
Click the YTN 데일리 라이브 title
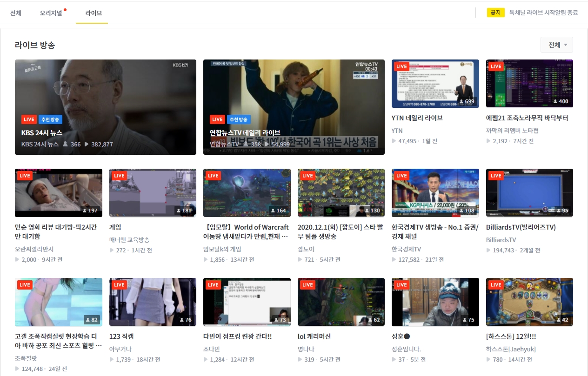pos(417,118)
